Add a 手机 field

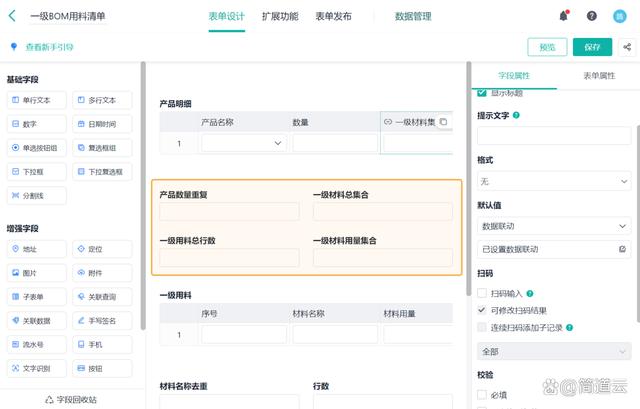point(102,345)
